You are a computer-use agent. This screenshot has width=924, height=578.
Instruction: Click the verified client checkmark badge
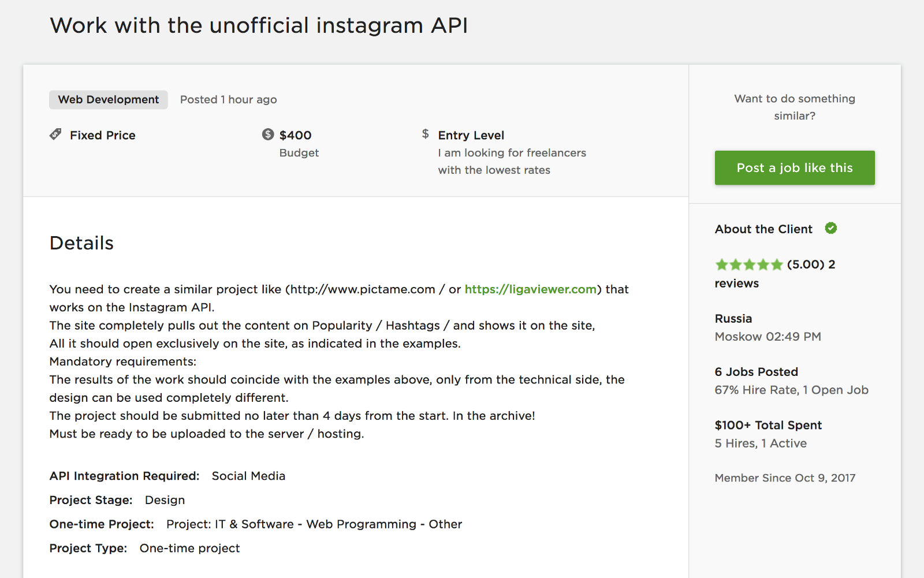(x=831, y=228)
